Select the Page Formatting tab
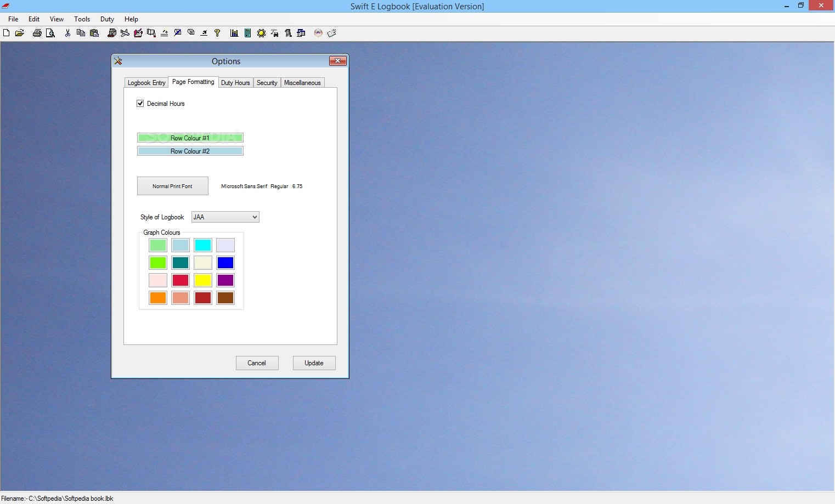This screenshot has height=504, width=835. (x=193, y=82)
